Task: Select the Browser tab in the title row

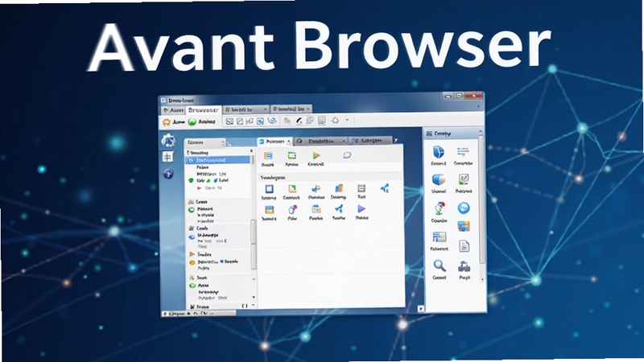Action: tap(204, 110)
